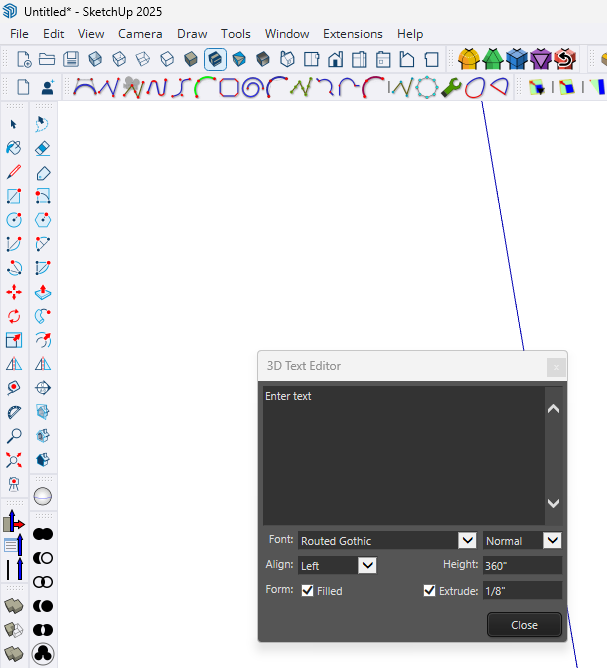Click into the Enter text area
Viewport: 607px width, 668px height.
404,455
